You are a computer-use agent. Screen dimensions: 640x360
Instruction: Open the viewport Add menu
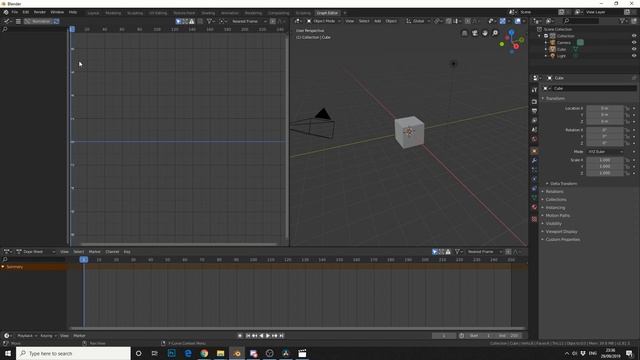[378, 21]
